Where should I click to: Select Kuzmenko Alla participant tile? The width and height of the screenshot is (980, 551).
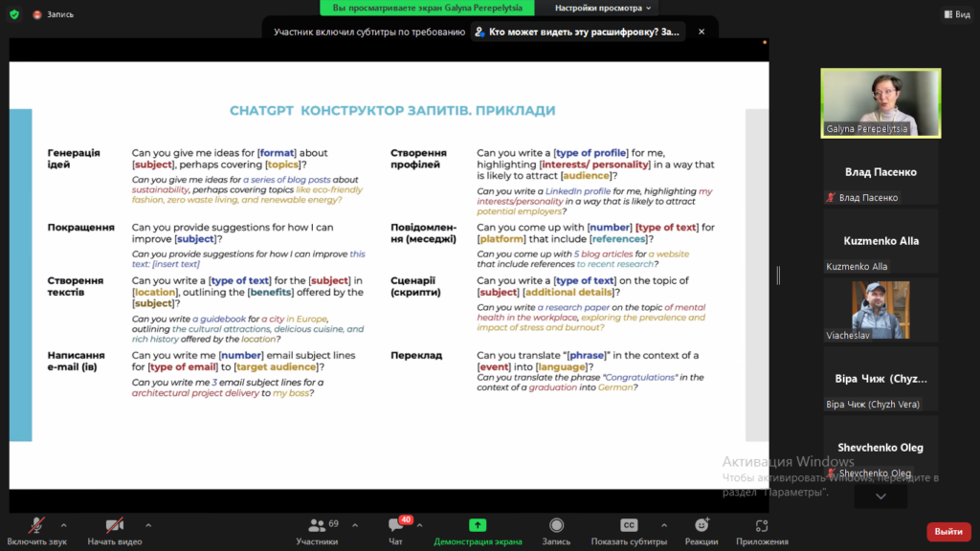pos(880,241)
